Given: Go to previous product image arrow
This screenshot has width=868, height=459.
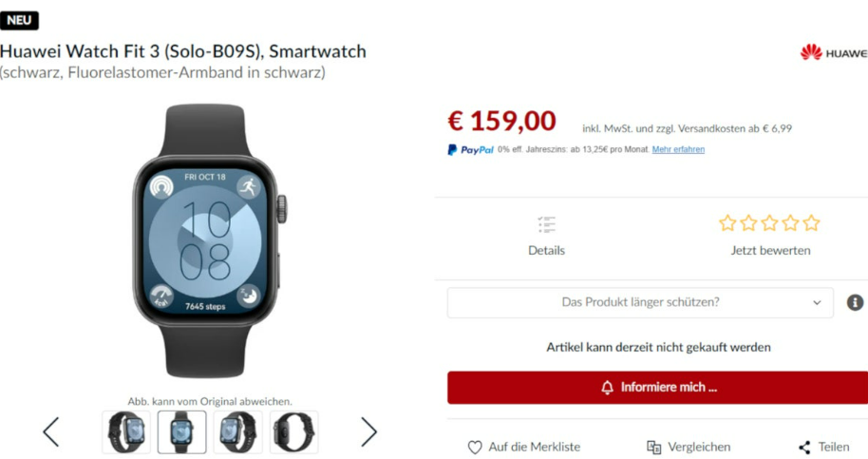Looking at the screenshot, I should (x=51, y=431).
